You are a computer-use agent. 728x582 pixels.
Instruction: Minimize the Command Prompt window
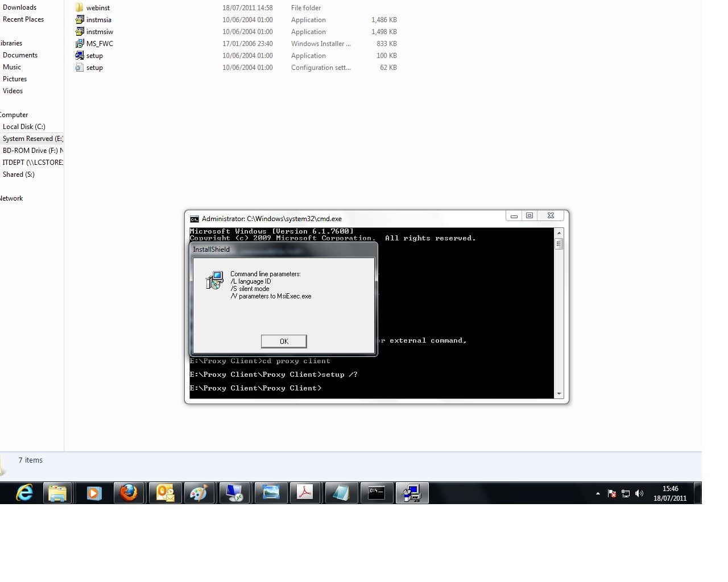(514, 216)
